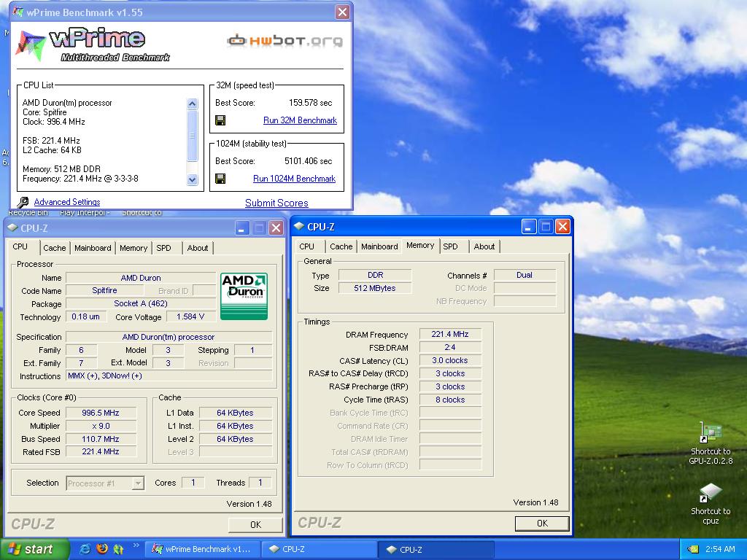The height and width of the screenshot is (560, 747).
Task: Click the NVIDIA tray icon
Action: click(x=693, y=549)
